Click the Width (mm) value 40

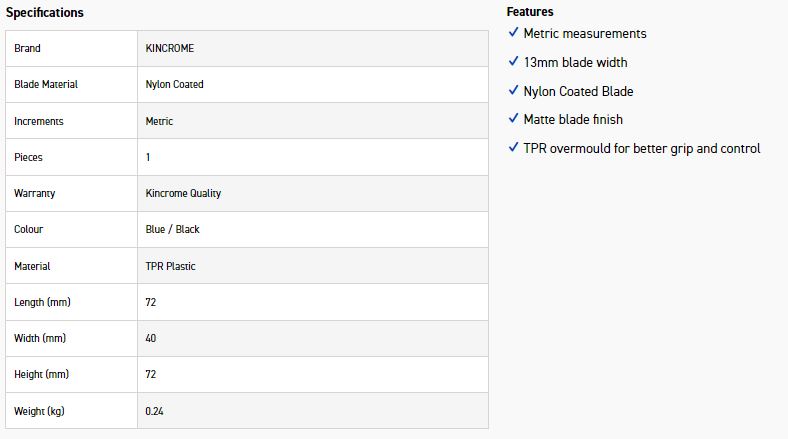coord(151,338)
